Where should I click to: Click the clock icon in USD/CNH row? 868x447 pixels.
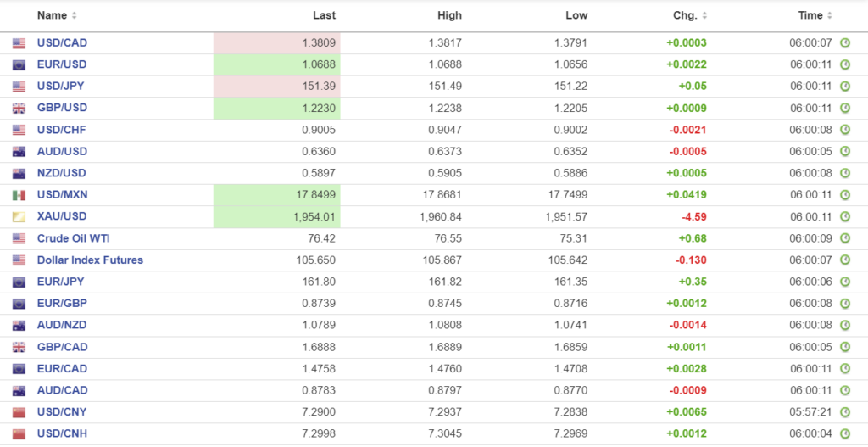tap(844, 434)
